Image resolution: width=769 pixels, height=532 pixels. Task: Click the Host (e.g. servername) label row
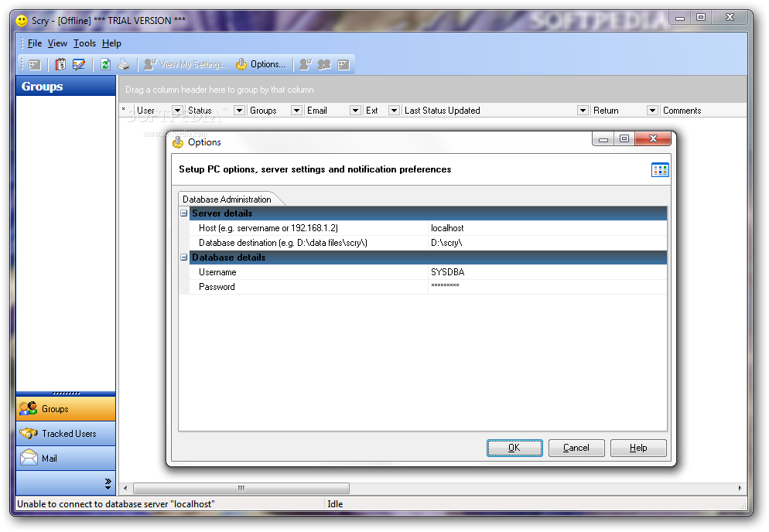click(x=309, y=228)
